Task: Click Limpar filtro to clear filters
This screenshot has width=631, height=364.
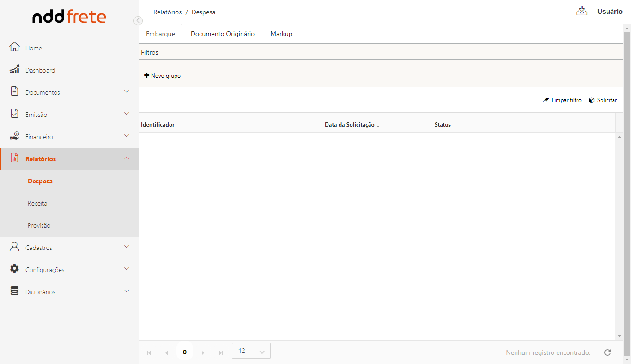Action: pos(562,100)
